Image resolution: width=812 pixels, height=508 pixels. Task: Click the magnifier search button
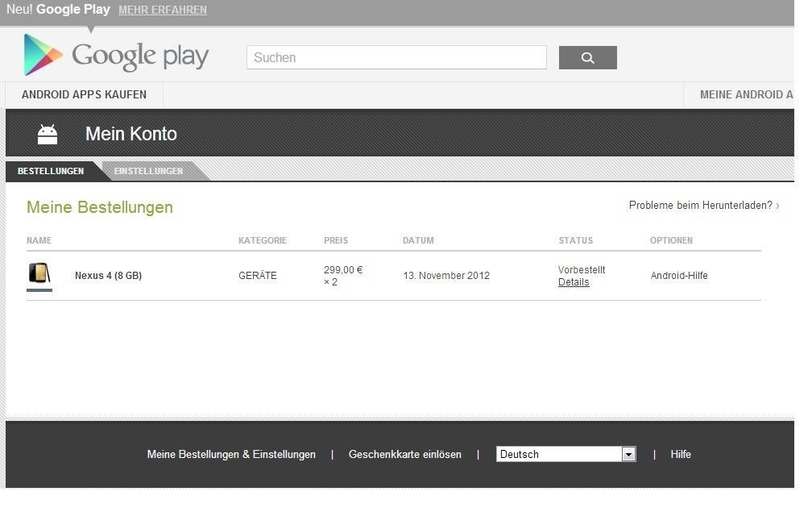(588, 57)
